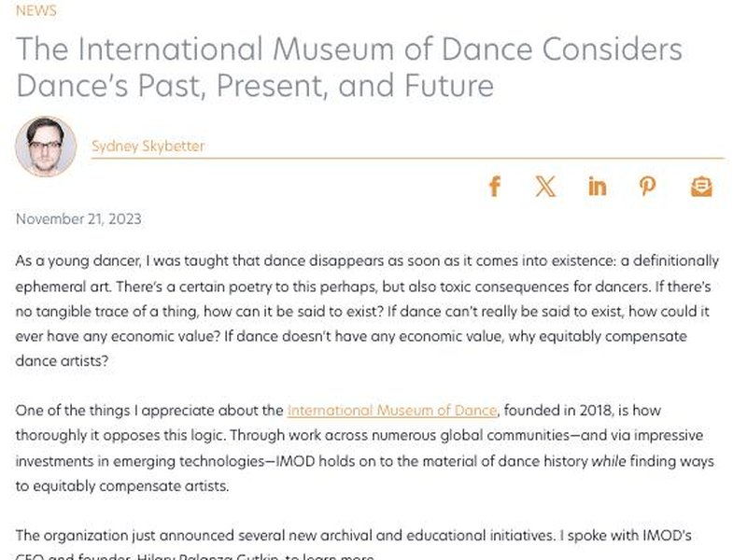Share article via email icon

(701, 186)
